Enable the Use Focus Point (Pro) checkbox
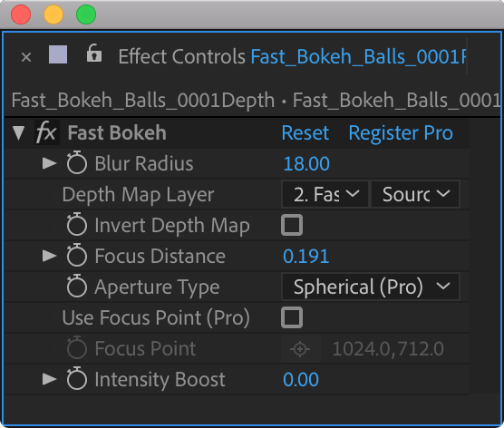504x428 pixels. tap(292, 317)
